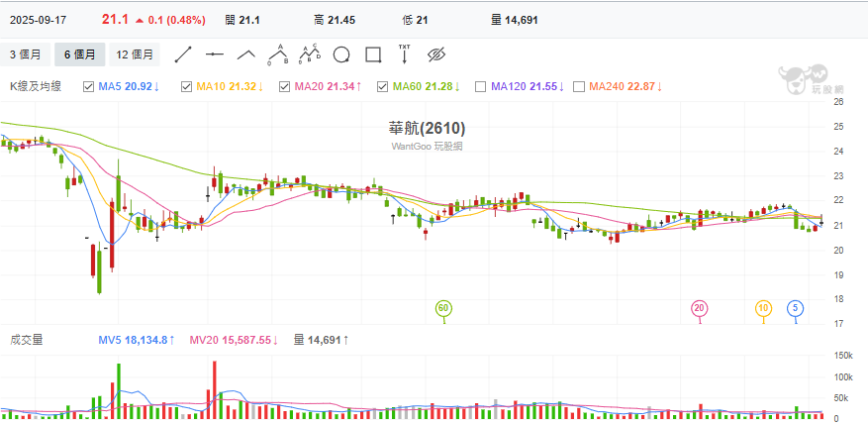Click the green 60 marker on the timeline
This screenshot has width=868, height=425.
tap(443, 309)
